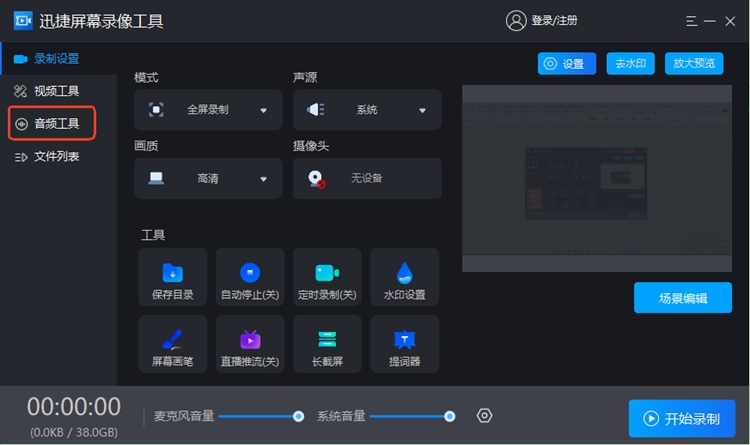Click the screen preview thumbnail
The image size is (750, 445).
597,178
